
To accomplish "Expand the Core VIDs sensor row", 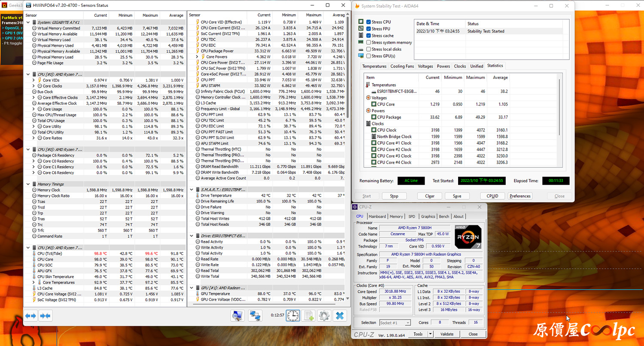I will tap(34, 80).
